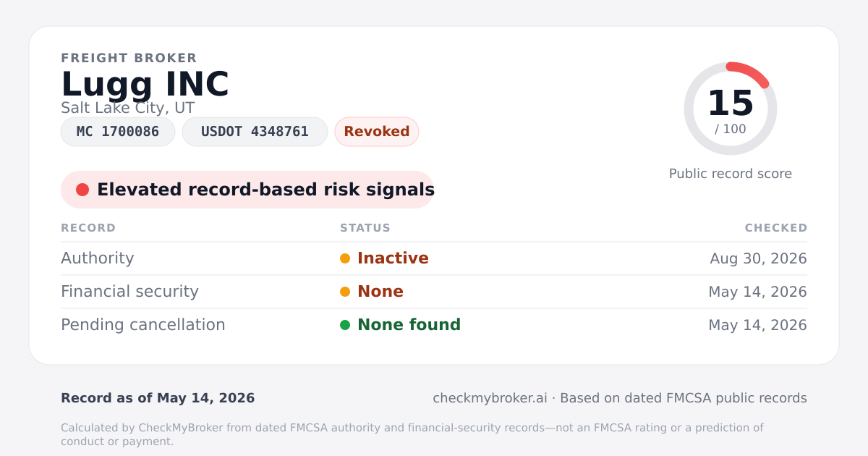Click the Elevated record-based risk signals banner
The width and height of the screenshot is (868, 456).
(247, 190)
